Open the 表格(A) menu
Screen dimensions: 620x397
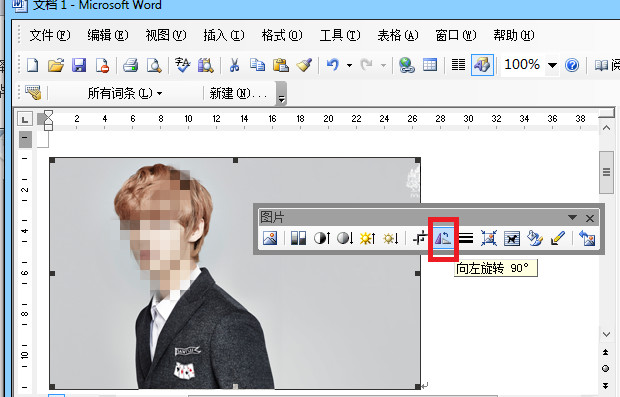(x=398, y=35)
